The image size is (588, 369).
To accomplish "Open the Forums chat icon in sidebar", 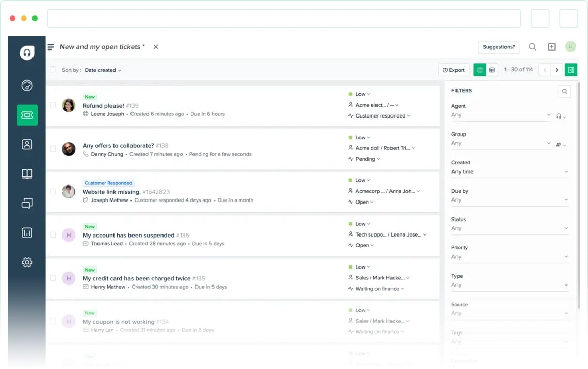I will [x=26, y=203].
